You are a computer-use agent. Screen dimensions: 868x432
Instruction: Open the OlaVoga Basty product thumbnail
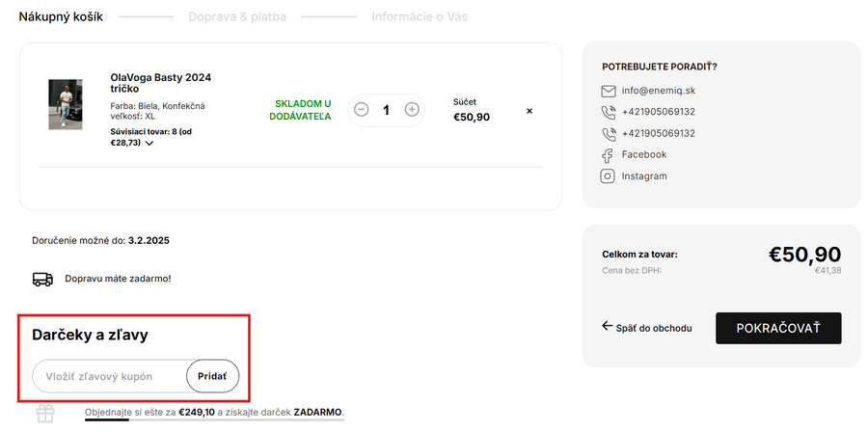pyautogui.click(x=66, y=104)
